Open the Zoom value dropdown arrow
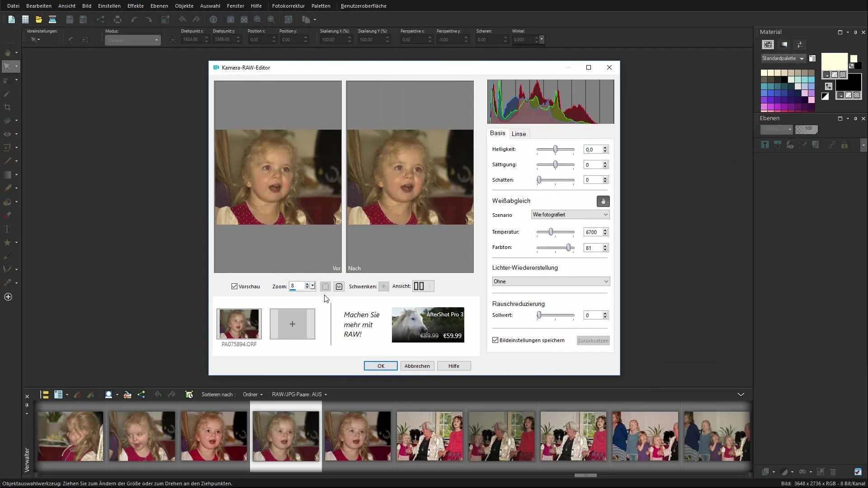Image resolution: width=868 pixels, height=488 pixels. tap(312, 286)
